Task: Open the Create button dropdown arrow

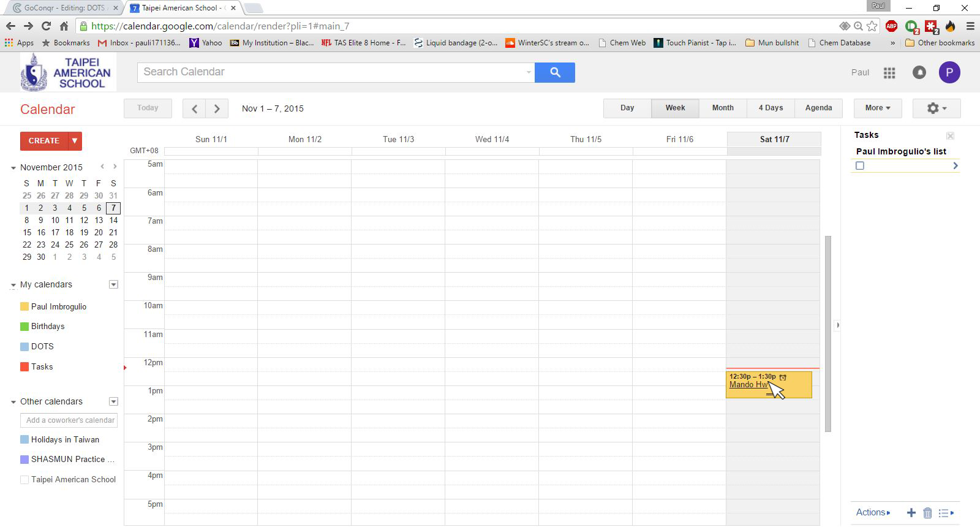Action: click(x=75, y=141)
